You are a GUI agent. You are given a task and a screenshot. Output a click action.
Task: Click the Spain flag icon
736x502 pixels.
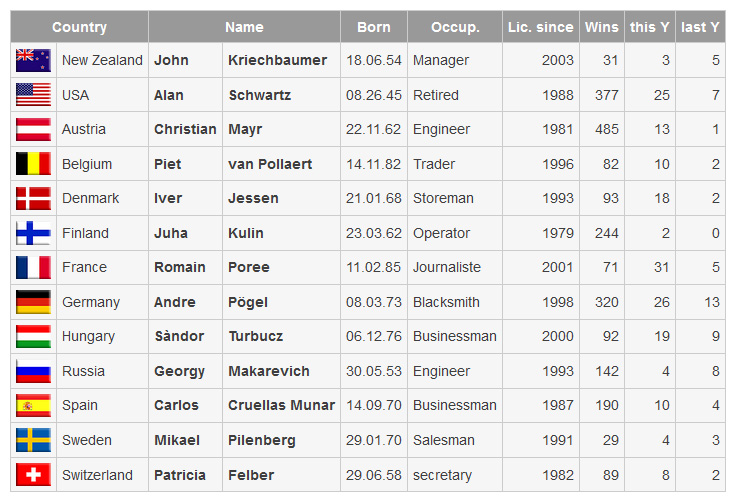(33, 405)
